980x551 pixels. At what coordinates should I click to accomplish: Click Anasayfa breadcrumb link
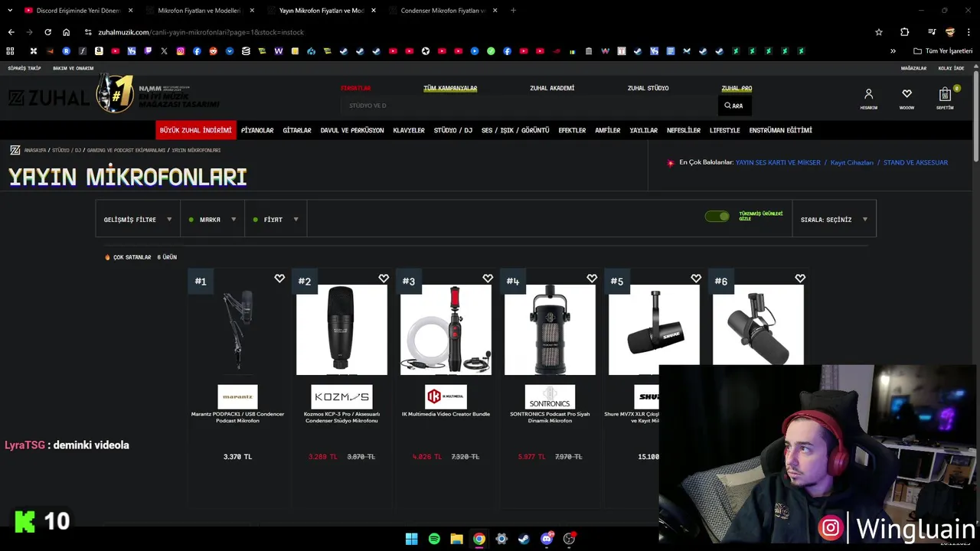point(35,150)
